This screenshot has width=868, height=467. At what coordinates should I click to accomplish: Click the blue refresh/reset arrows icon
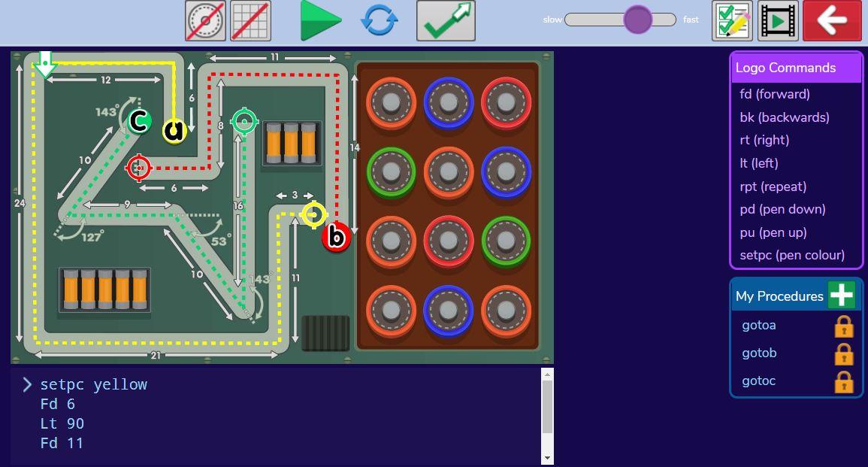pos(380,21)
